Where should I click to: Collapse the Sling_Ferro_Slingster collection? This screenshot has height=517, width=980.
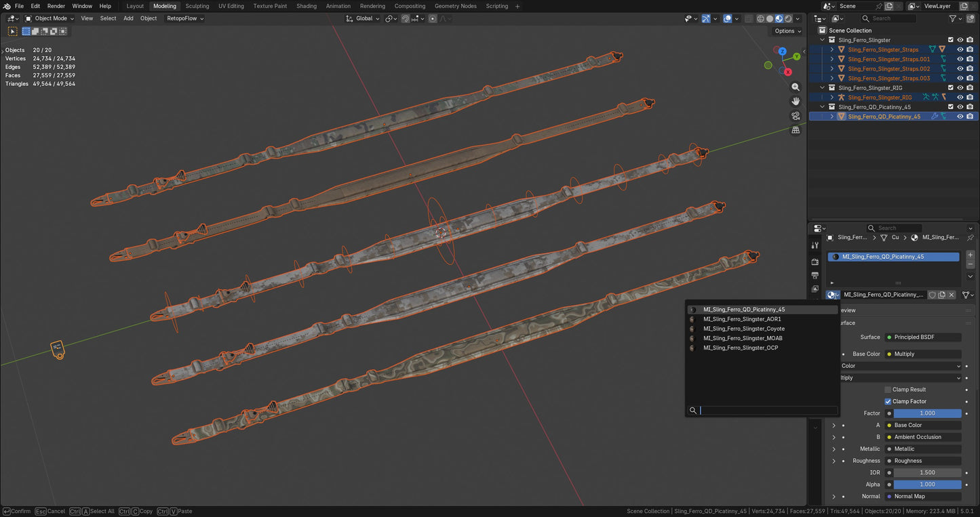click(x=823, y=40)
